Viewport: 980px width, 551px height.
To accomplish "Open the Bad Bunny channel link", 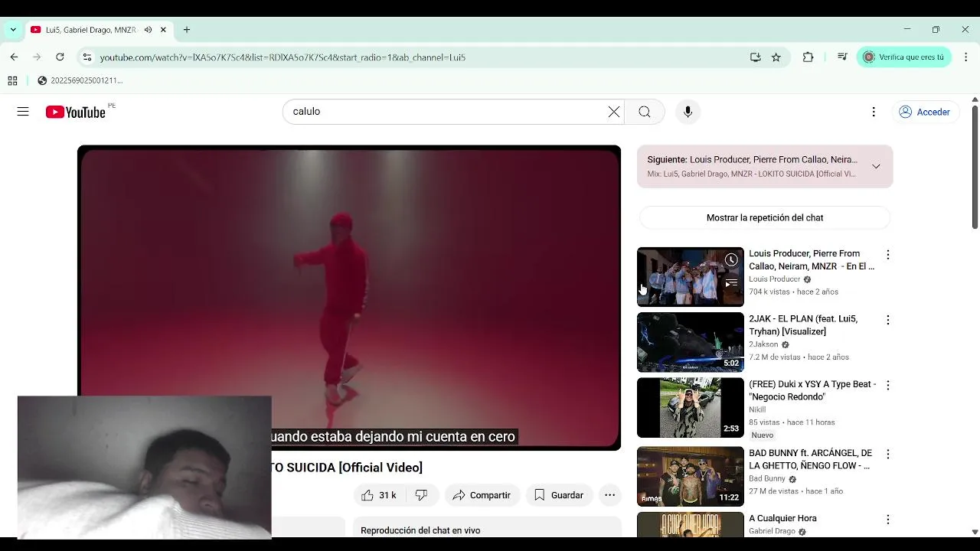I will 767,479.
